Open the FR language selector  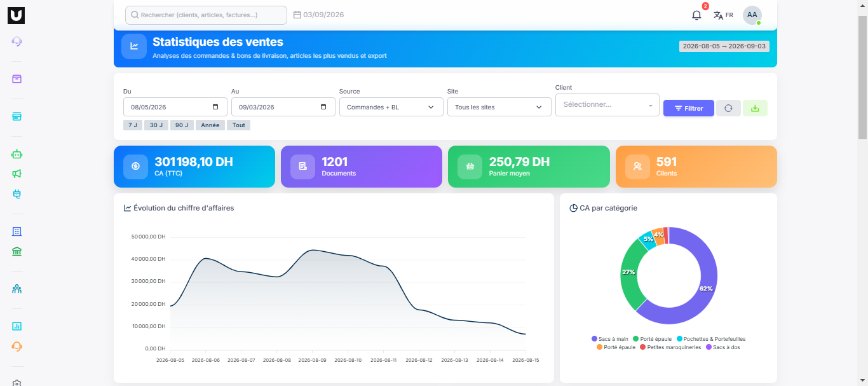[x=729, y=15]
